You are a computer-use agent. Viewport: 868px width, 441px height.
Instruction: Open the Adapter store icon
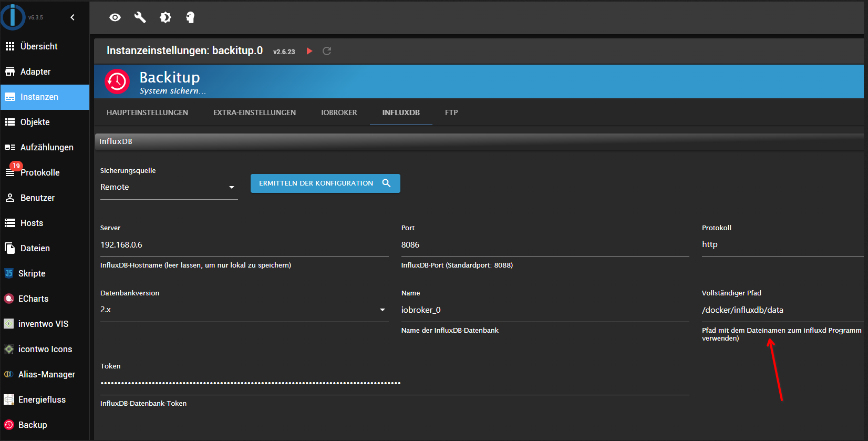pyautogui.click(x=10, y=71)
